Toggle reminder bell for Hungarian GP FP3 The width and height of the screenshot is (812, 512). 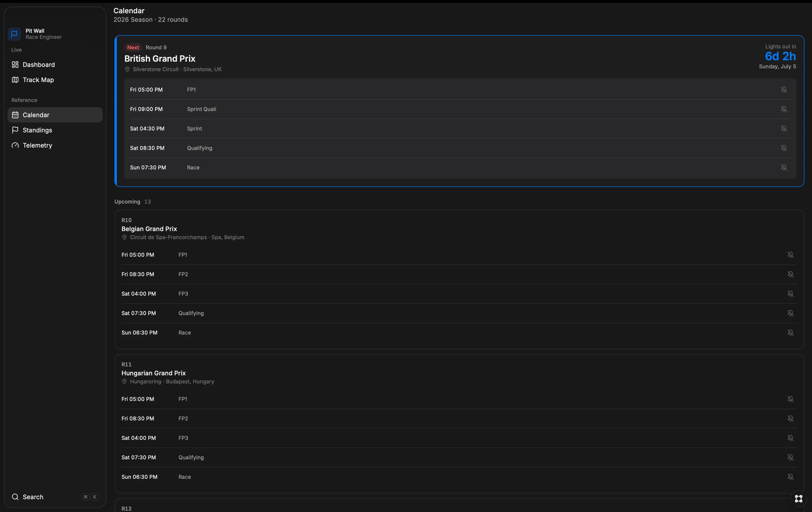pos(790,438)
